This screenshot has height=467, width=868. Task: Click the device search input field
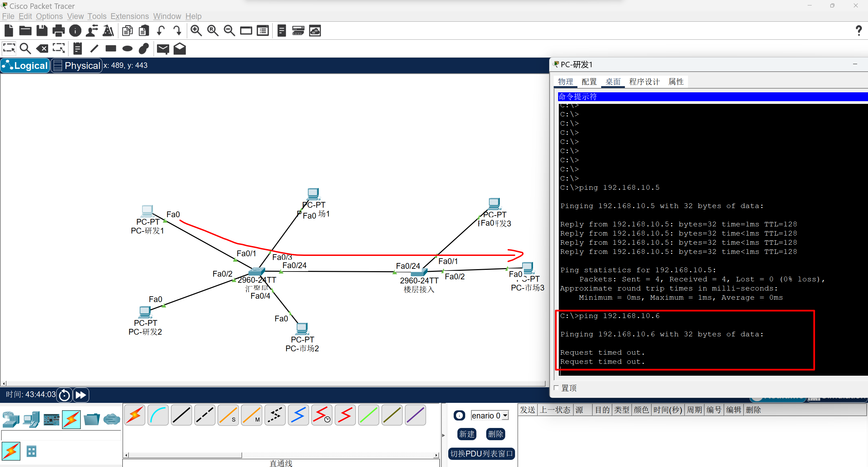61,435
